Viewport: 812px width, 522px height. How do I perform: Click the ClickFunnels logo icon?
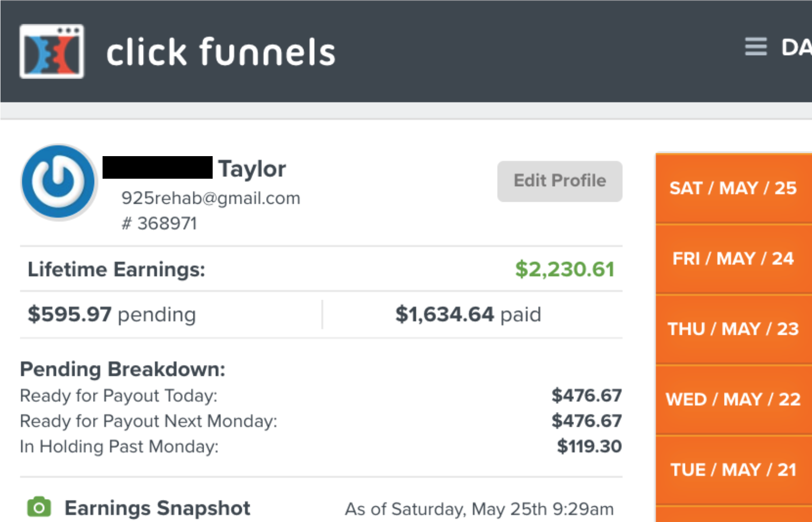52,51
